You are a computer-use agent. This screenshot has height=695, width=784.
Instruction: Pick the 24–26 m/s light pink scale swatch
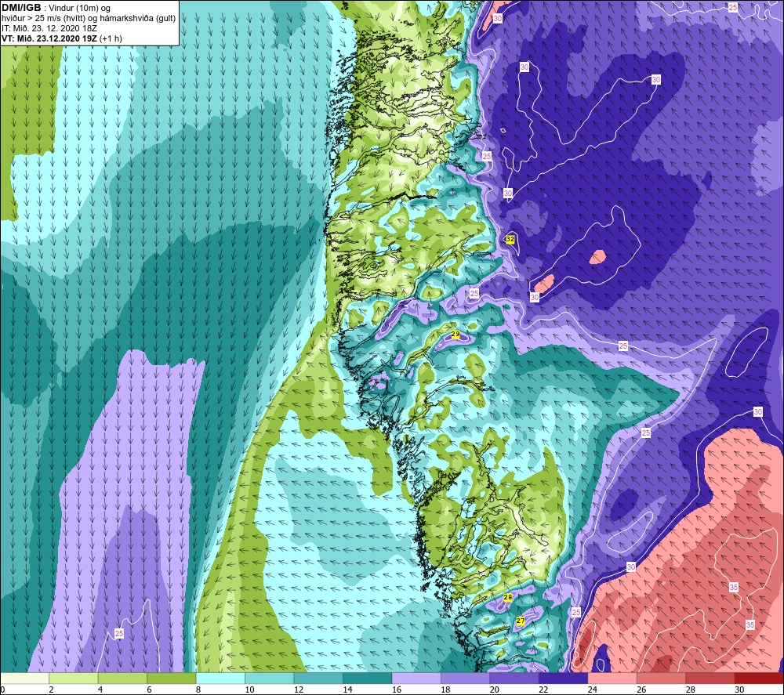(612, 678)
